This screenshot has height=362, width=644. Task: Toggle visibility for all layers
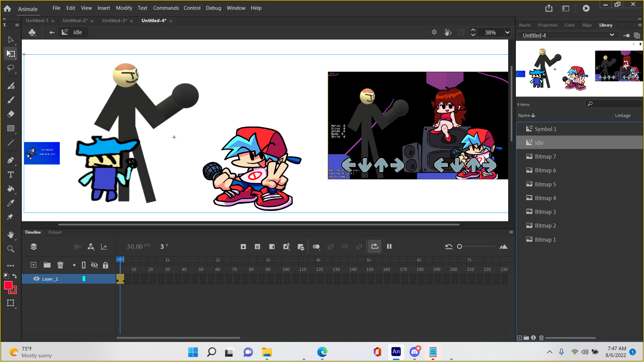[x=95, y=265]
